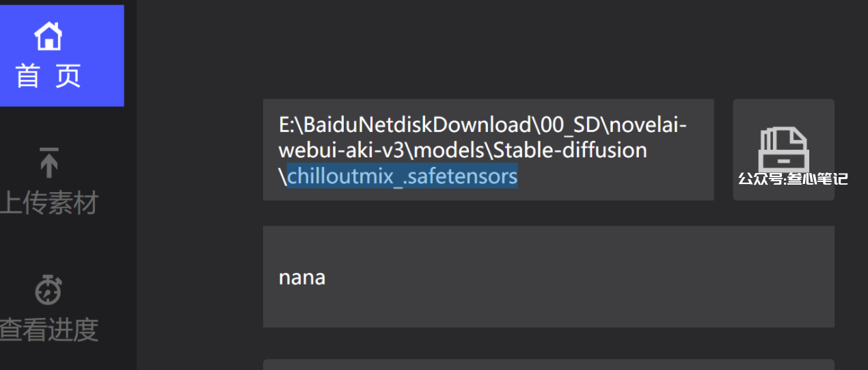This screenshot has height=370, width=868.
Task: Click the upload arrow icon
Action: (49, 163)
